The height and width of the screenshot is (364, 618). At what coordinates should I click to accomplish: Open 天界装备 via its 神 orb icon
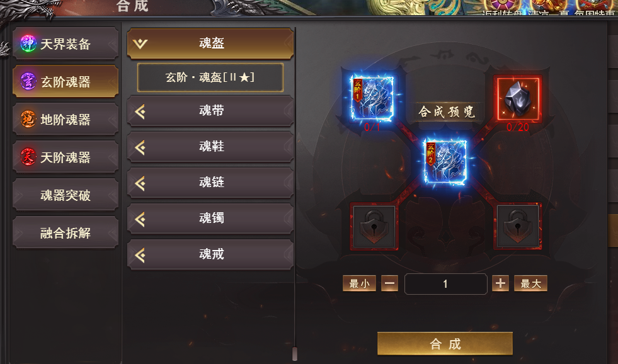pos(28,43)
